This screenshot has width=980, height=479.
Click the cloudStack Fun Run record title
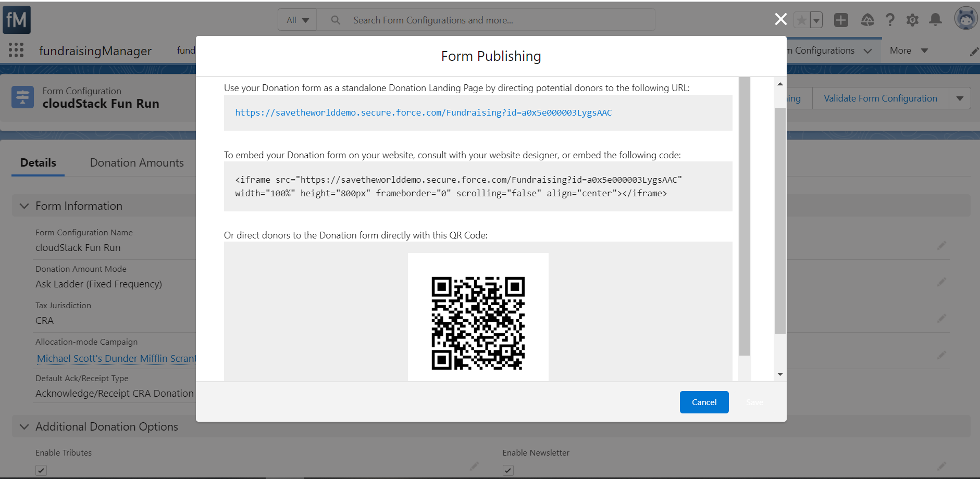101,104
